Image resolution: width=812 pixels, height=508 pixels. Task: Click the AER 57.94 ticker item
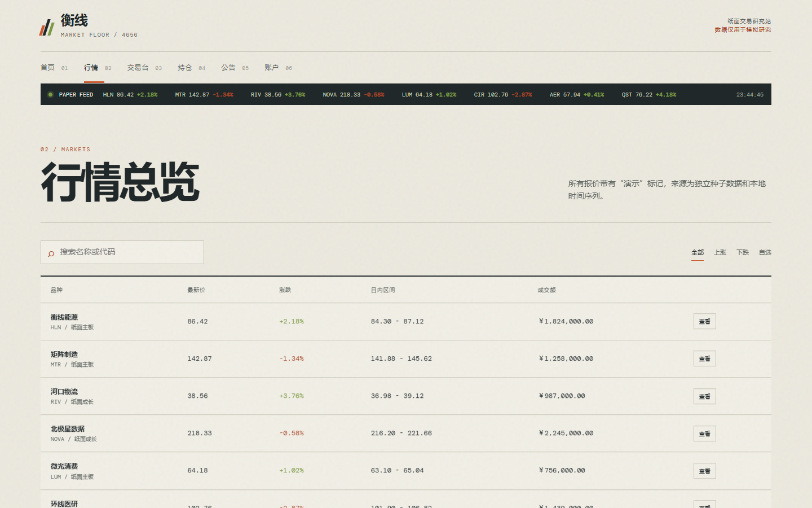577,95
